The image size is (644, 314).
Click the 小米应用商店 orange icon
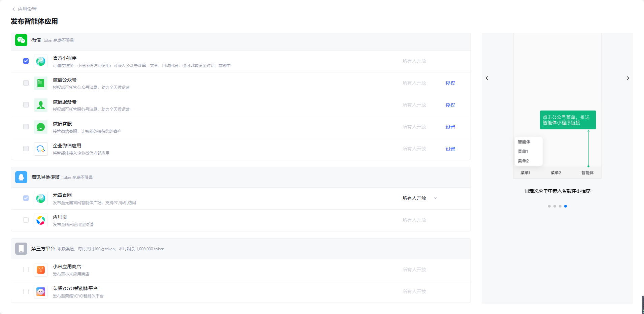pos(41,270)
